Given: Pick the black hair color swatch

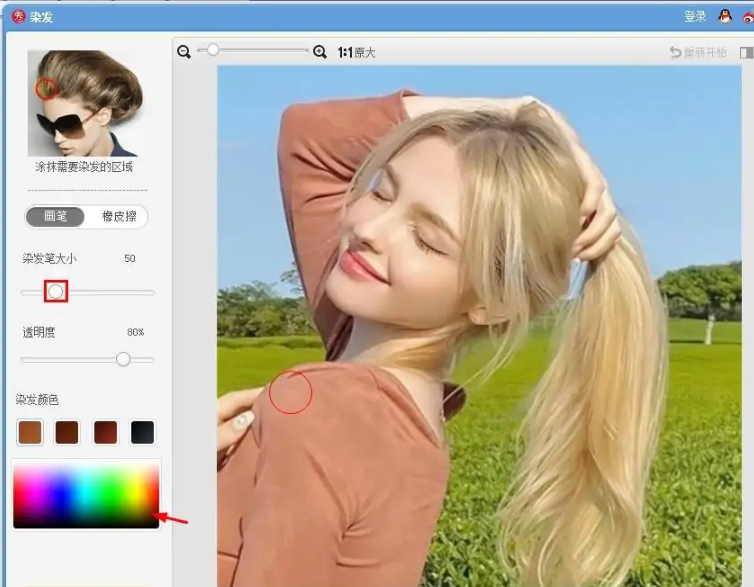Looking at the screenshot, I should tap(142, 432).
